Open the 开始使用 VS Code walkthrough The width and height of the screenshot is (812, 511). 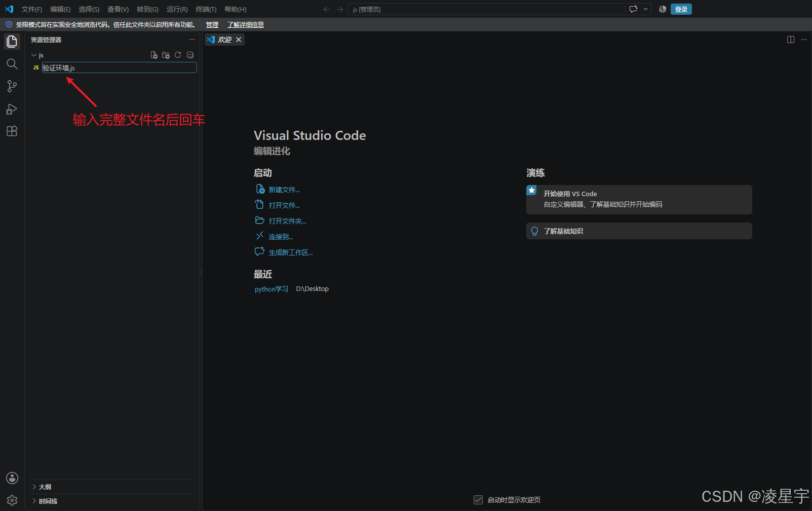point(639,200)
